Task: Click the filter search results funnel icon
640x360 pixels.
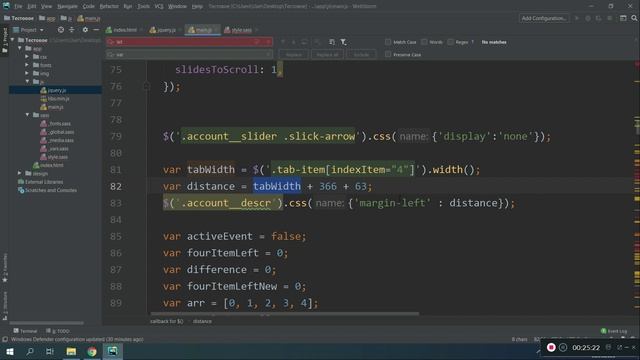Action: pyautogui.click(x=343, y=42)
